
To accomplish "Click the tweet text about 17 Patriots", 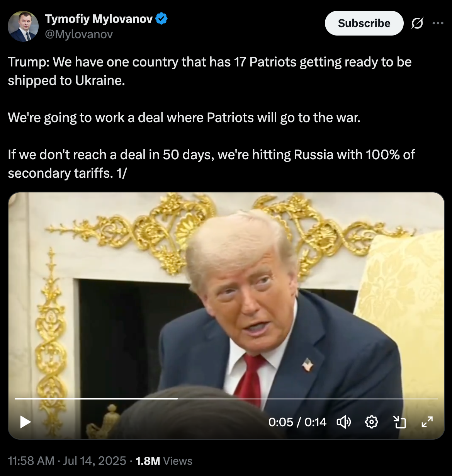I will 210,71.
